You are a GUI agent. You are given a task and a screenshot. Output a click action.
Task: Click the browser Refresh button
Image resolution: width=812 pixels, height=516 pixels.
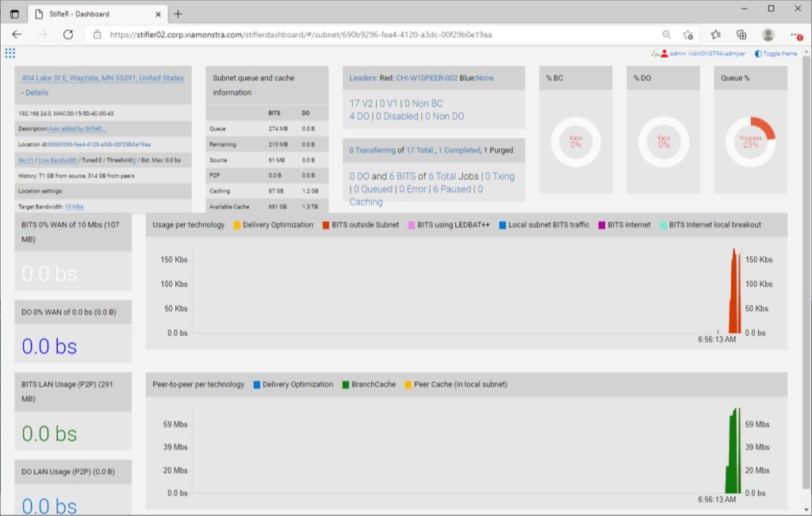coord(68,35)
